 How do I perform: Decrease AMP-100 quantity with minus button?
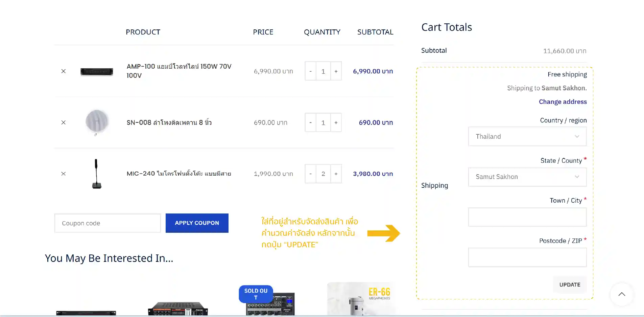(310, 71)
